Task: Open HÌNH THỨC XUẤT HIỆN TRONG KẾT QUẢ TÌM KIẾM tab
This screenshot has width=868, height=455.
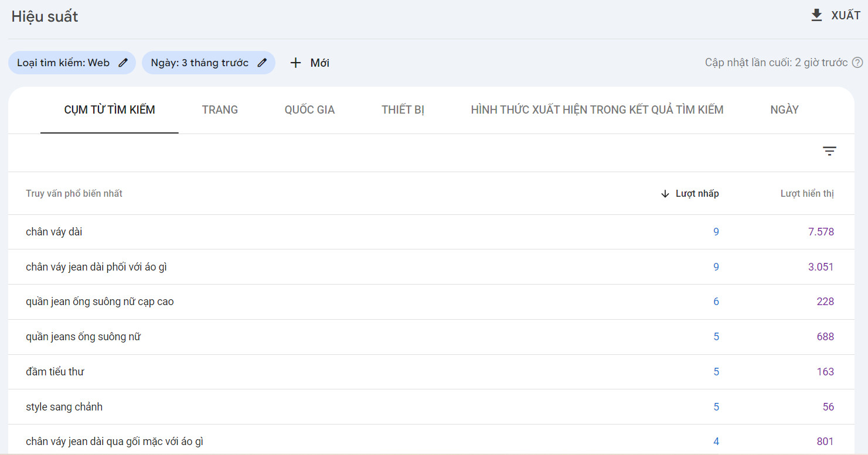Action: click(597, 110)
